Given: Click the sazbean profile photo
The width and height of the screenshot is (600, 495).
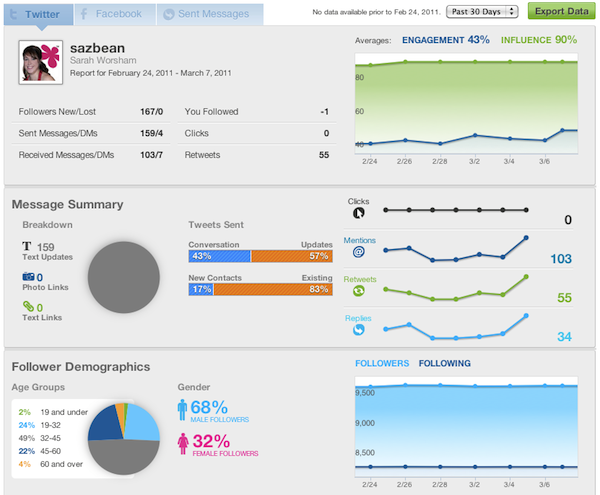Looking at the screenshot, I should pyautogui.click(x=40, y=62).
